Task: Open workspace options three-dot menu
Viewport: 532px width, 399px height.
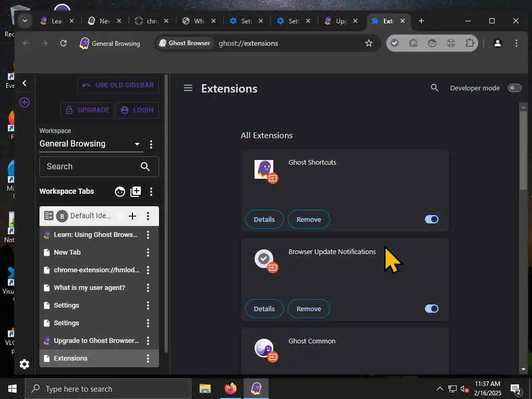Action: pos(151,144)
